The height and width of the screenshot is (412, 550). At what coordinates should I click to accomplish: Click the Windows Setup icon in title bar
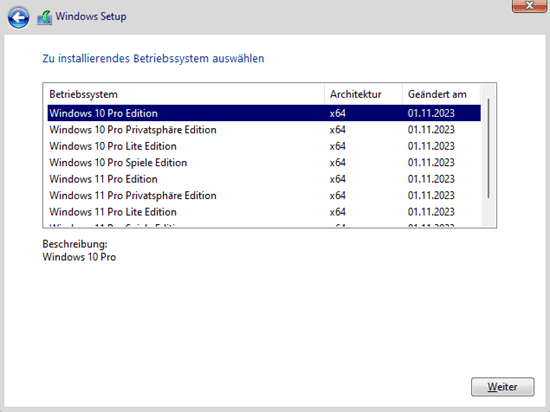(x=44, y=17)
